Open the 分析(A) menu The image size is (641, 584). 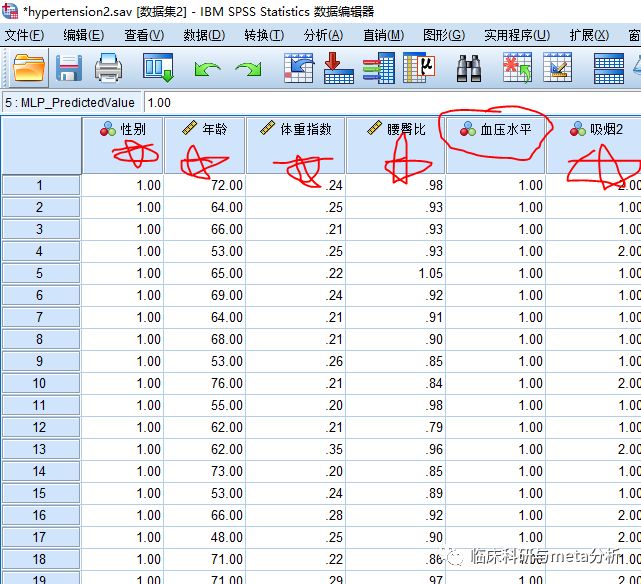pos(323,35)
